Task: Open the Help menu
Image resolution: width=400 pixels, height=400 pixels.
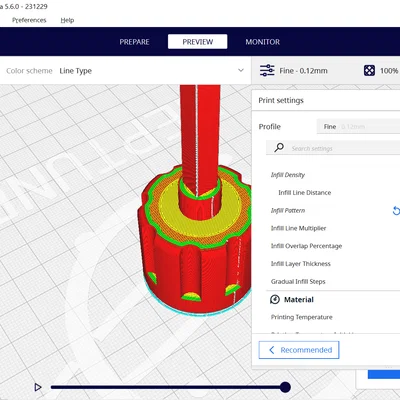Action: pos(67,20)
